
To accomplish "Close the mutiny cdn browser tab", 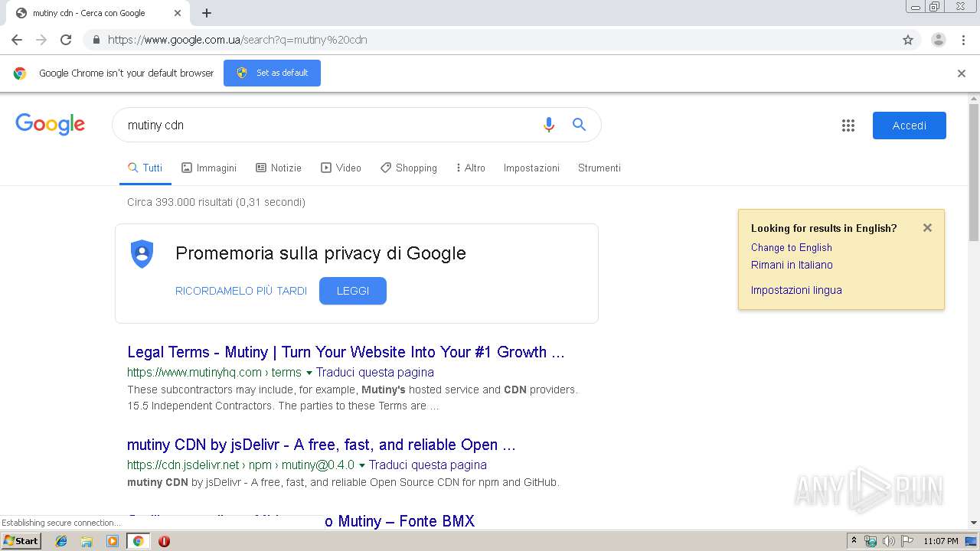I will tap(178, 13).
